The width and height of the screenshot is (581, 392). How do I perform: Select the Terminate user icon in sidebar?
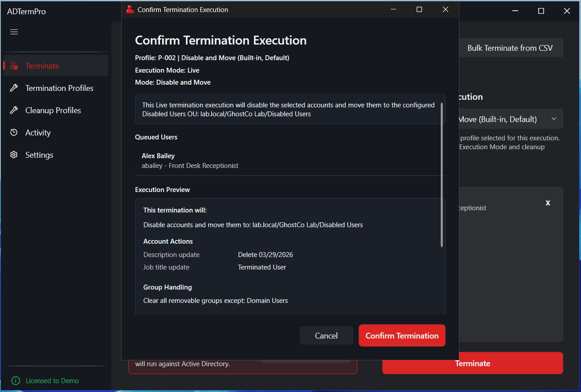(x=14, y=65)
